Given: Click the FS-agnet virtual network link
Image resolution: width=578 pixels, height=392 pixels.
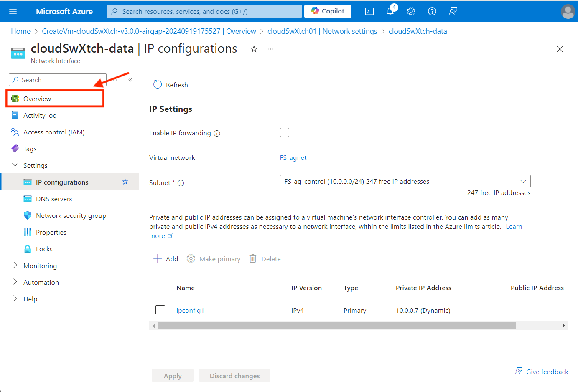Looking at the screenshot, I should coord(293,157).
